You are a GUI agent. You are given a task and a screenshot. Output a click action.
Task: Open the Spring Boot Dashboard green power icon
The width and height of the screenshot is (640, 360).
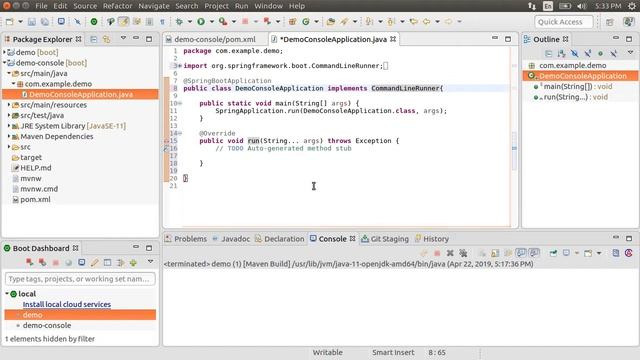point(94,22)
